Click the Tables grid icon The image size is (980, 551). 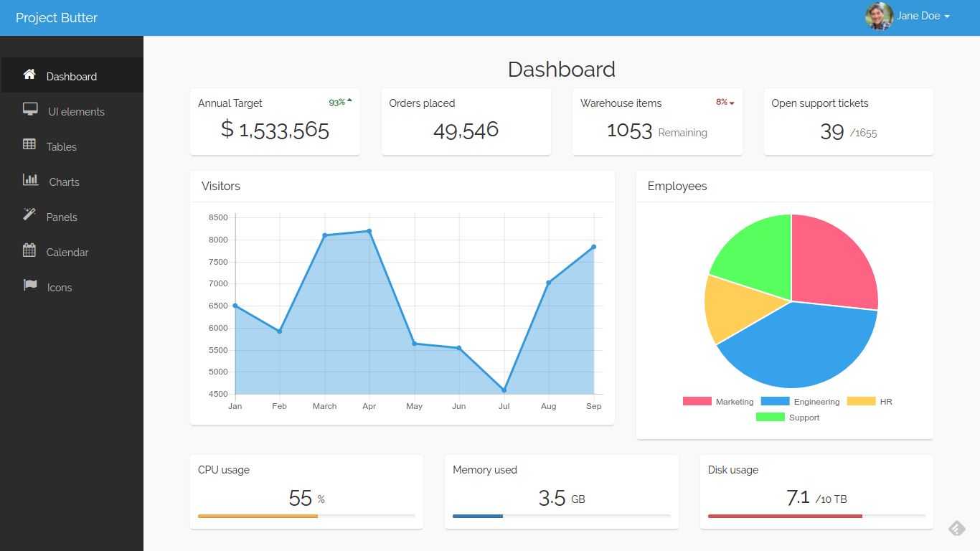(x=29, y=145)
